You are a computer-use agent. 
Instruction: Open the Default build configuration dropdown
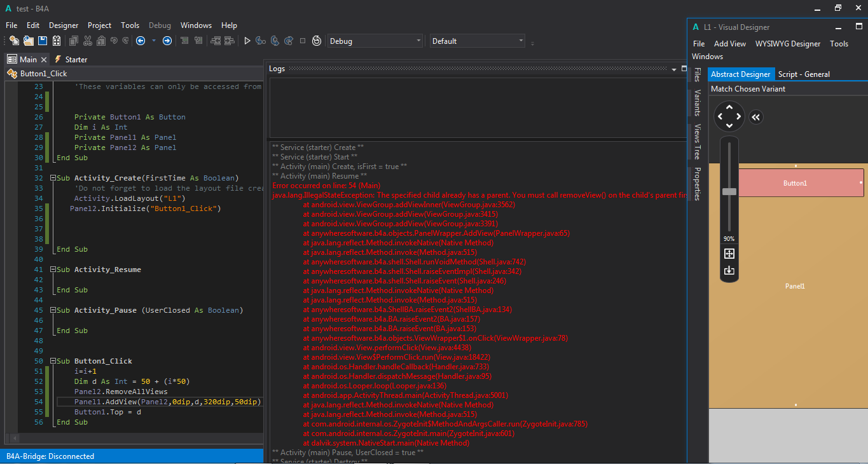click(x=478, y=41)
